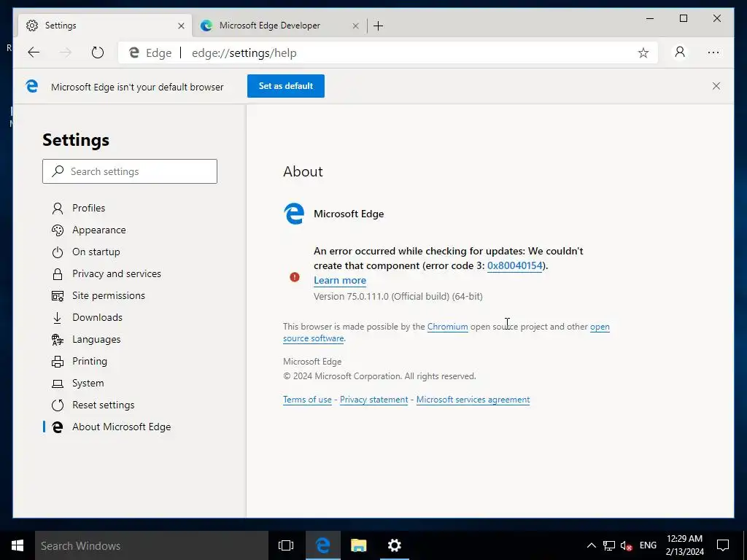Open the clock showing 12:29 AM
This screenshot has width=747, height=560.
pos(684,545)
